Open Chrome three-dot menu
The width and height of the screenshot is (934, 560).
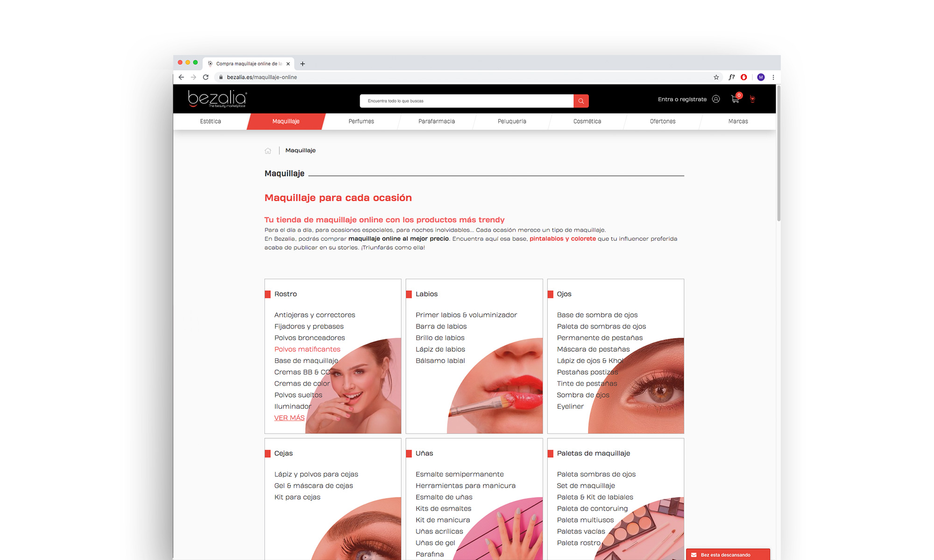pos(773,77)
